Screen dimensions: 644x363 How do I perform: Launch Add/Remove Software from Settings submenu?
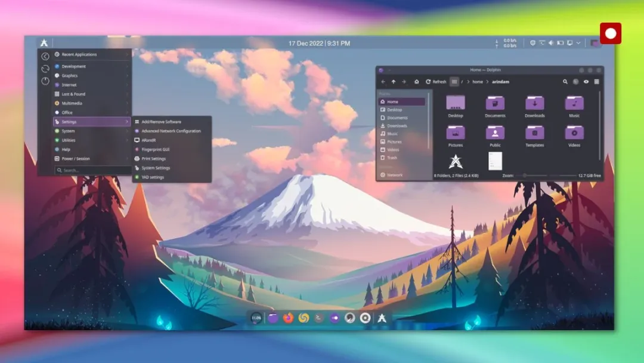(172, 122)
